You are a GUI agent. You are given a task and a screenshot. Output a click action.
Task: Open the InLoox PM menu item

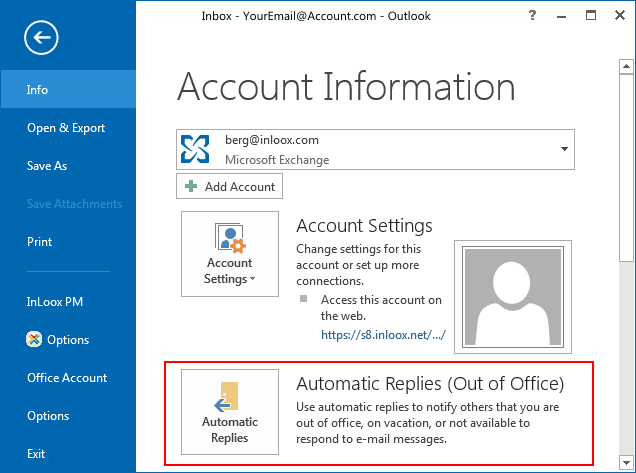(55, 302)
